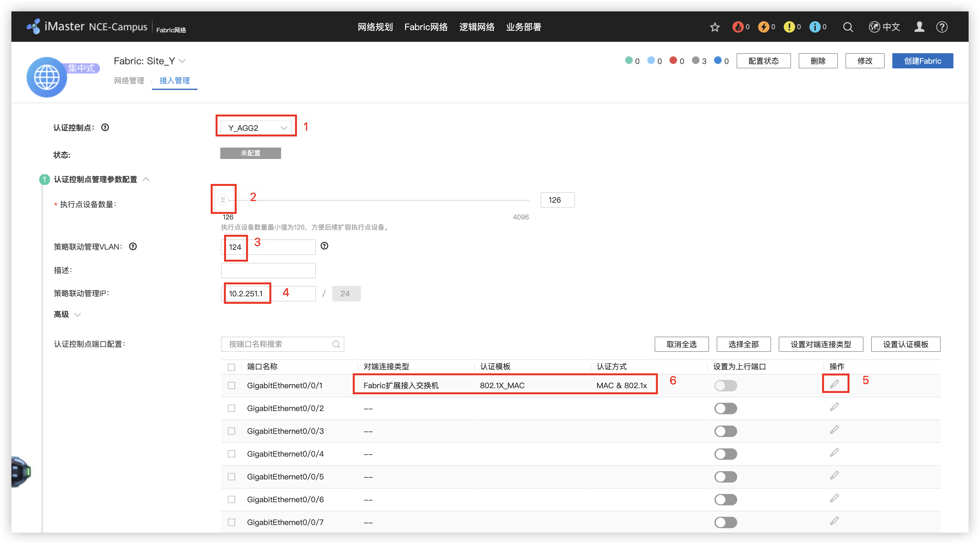Click the user account icon
The image size is (980, 544).
pos(919,27)
